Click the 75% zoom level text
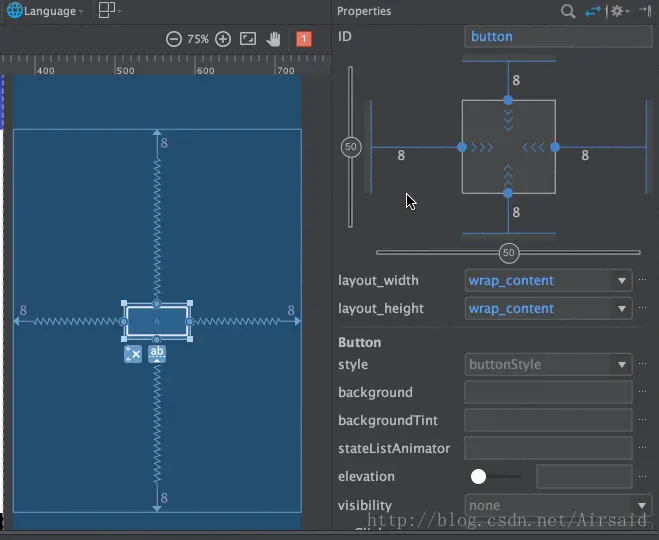The image size is (659, 540). 198,39
